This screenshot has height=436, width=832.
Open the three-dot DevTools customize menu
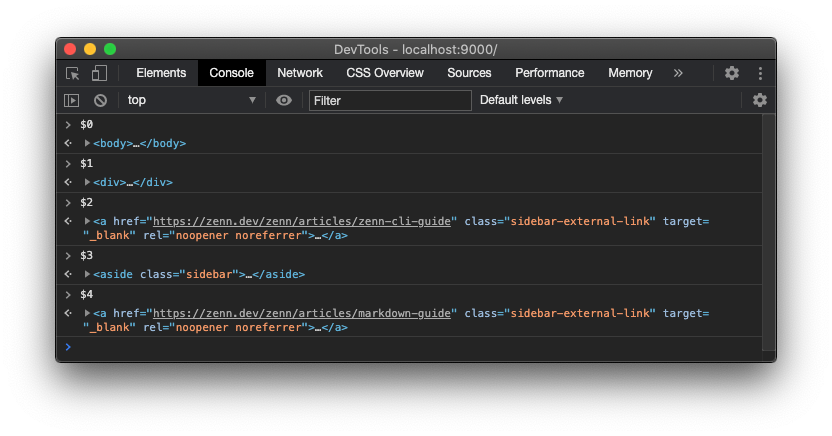click(760, 73)
